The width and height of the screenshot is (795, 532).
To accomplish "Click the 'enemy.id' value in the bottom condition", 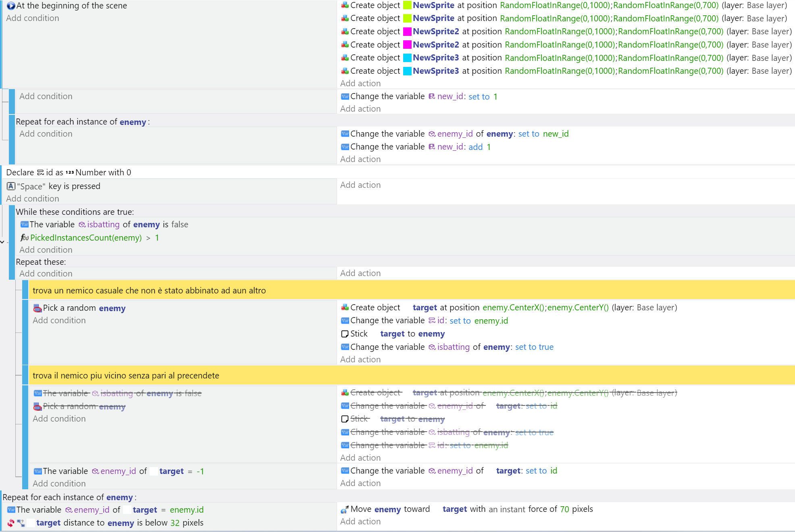I will coord(187,510).
